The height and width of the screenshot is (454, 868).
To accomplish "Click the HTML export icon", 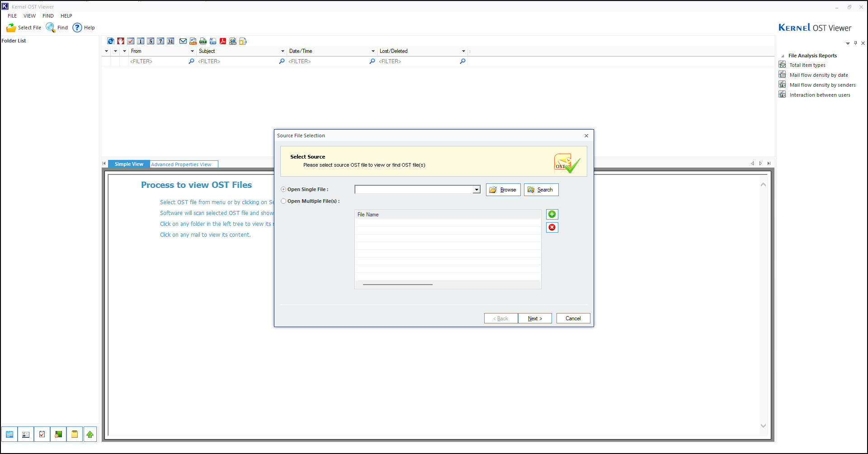I will (x=233, y=41).
